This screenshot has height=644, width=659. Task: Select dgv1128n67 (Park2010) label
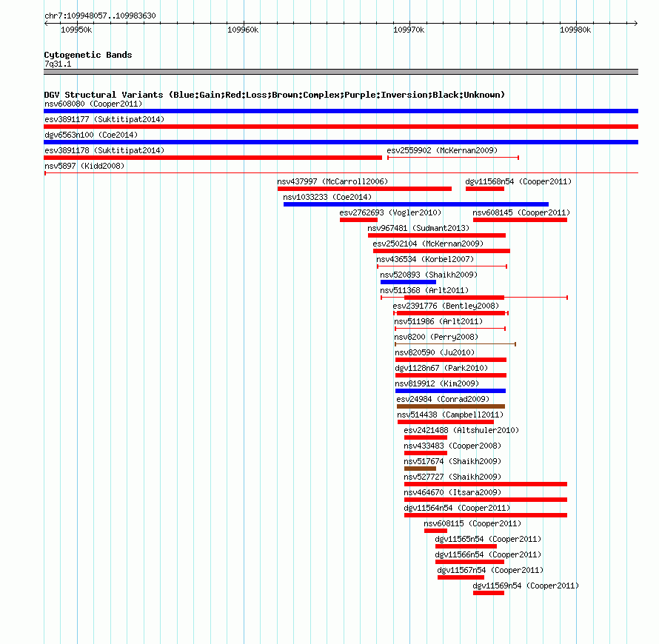[x=441, y=368]
